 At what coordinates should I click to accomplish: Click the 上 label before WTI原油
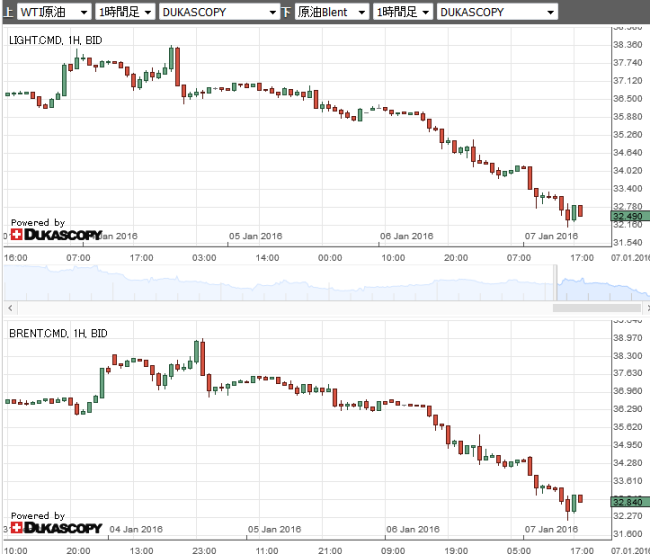click(x=7, y=12)
